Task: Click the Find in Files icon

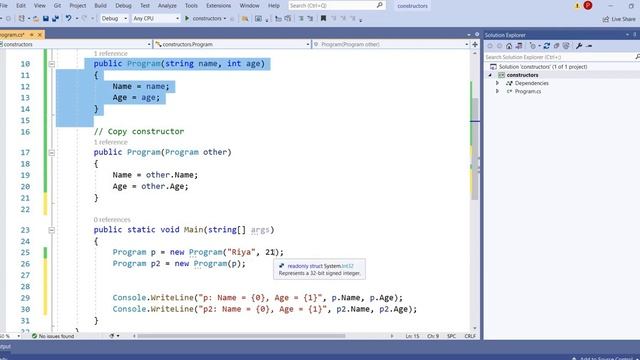Action: (x=245, y=18)
